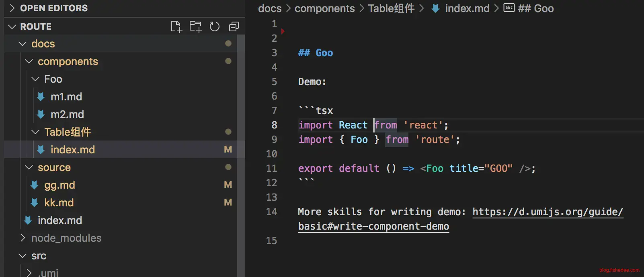The width and height of the screenshot is (644, 277).
Task: Collapse all folders in explorer
Action: click(234, 27)
